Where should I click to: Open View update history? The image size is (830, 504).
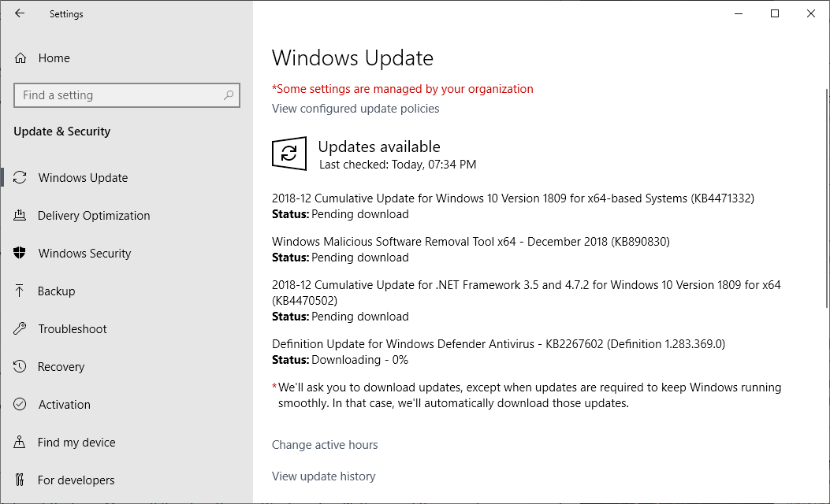323,476
